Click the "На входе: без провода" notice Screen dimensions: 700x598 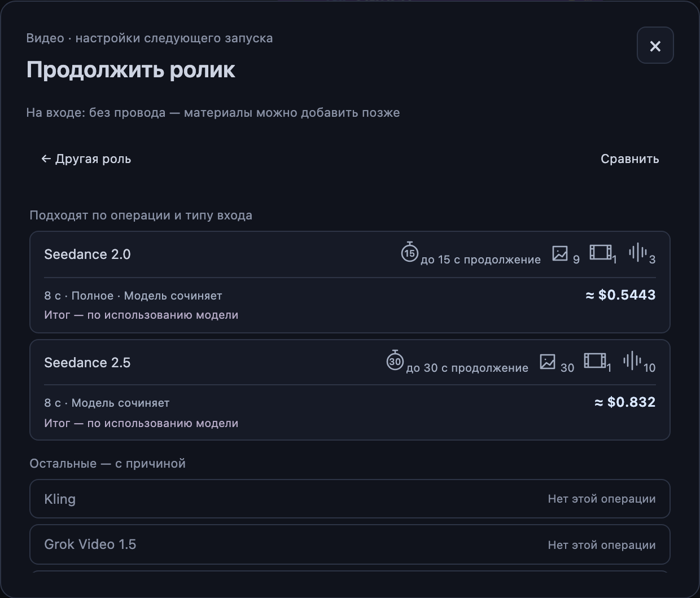point(213,113)
